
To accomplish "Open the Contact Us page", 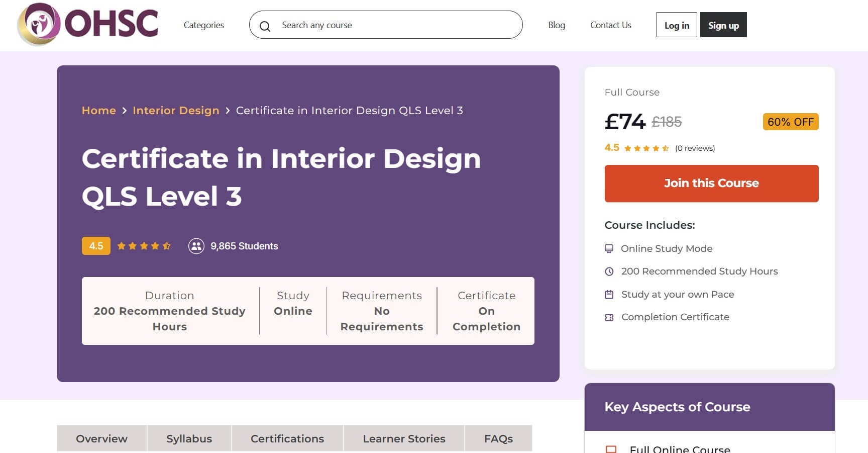I will point(610,25).
